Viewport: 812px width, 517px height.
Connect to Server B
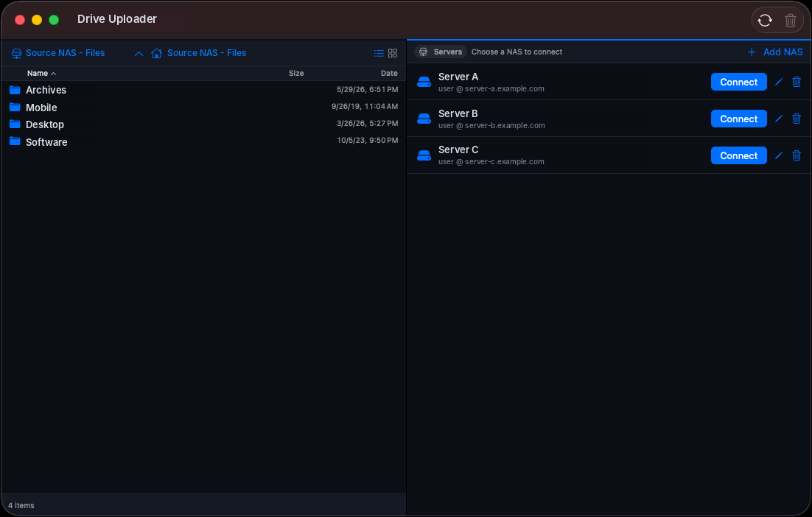click(x=738, y=119)
